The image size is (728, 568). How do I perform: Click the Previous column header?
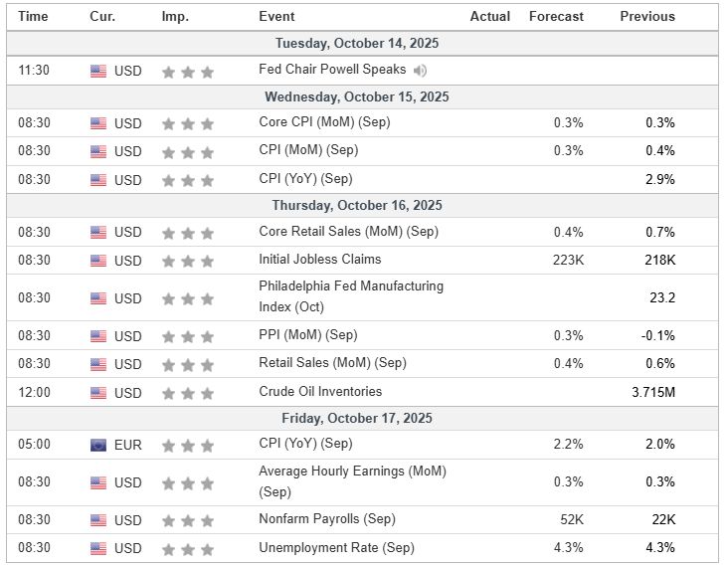(647, 16)
